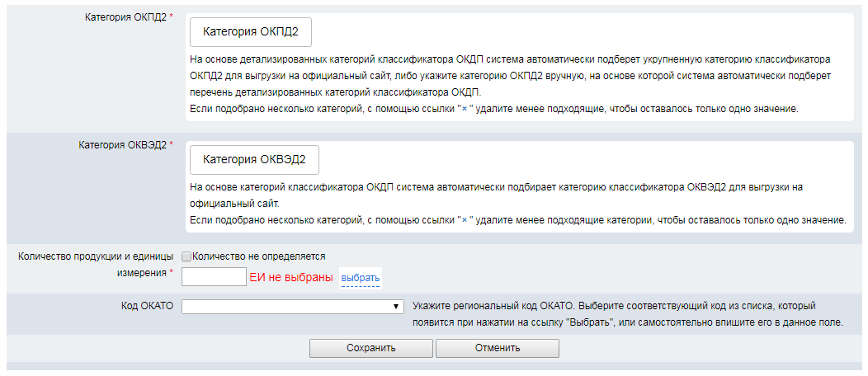
Task: Open the Категория ОКПД2 selector button
Action: coord(250,34)
